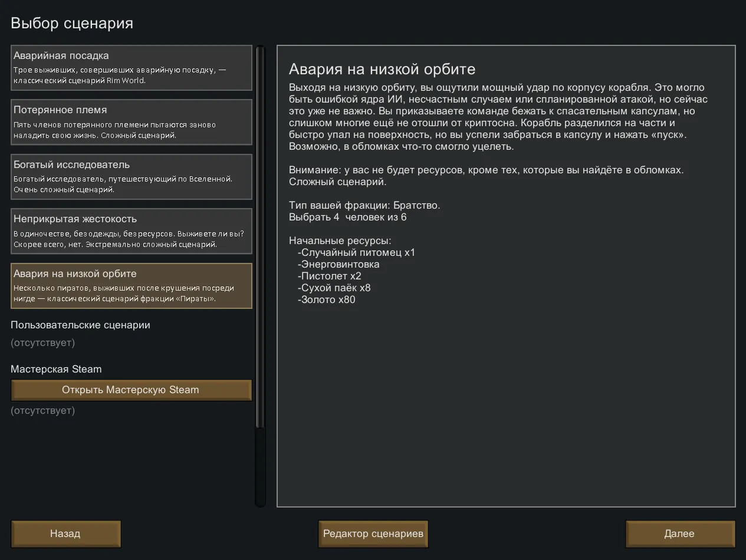Click the Пользовательские сценарии heading
The height and width of the screenshot is (560, 746).
click(80, 325)
